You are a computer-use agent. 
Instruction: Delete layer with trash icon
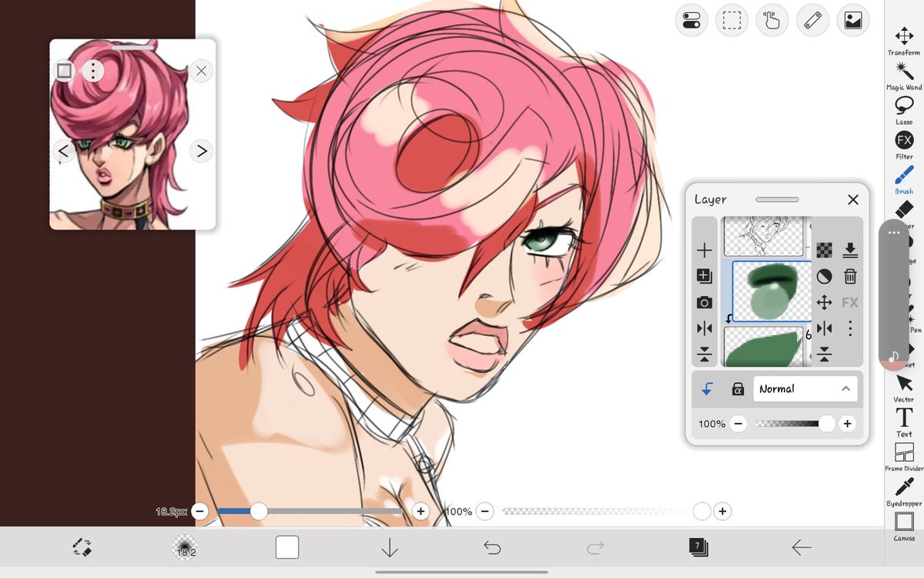[850, 276]
